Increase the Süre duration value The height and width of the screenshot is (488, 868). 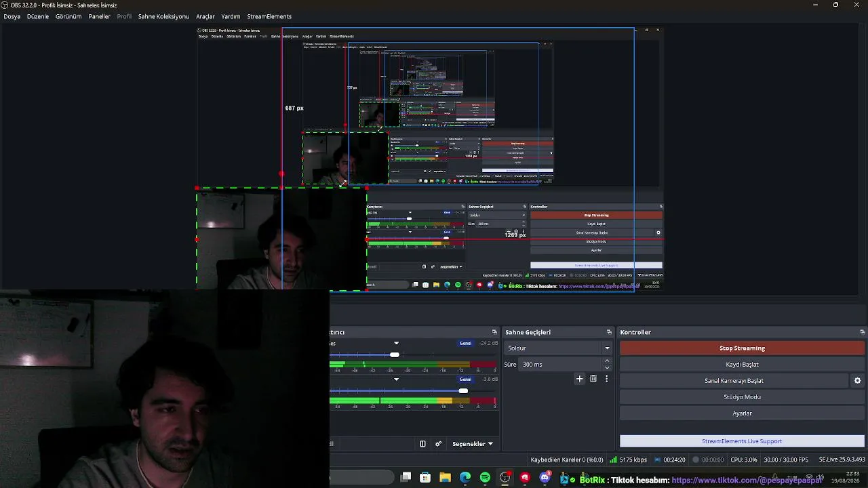[x=607, y=361]
